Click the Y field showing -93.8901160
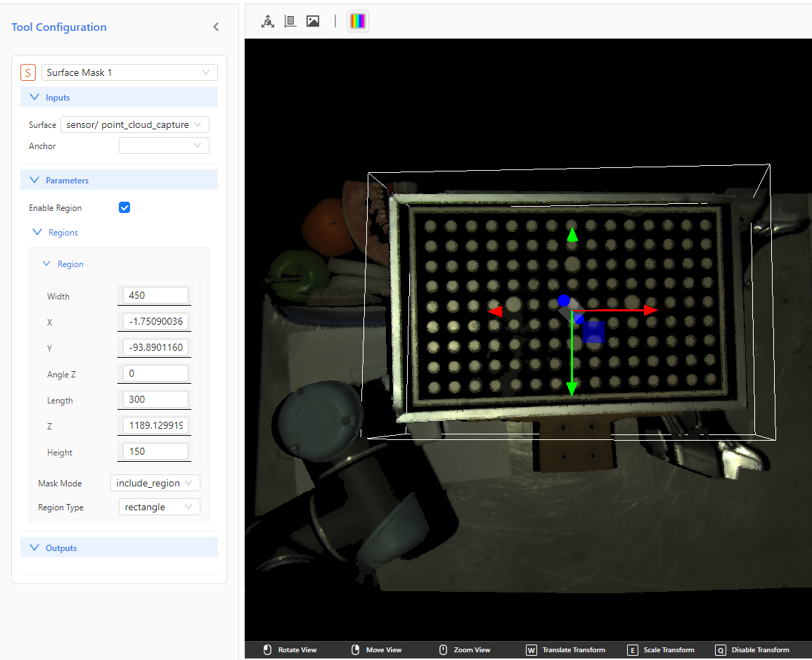 tap(155, 347)
